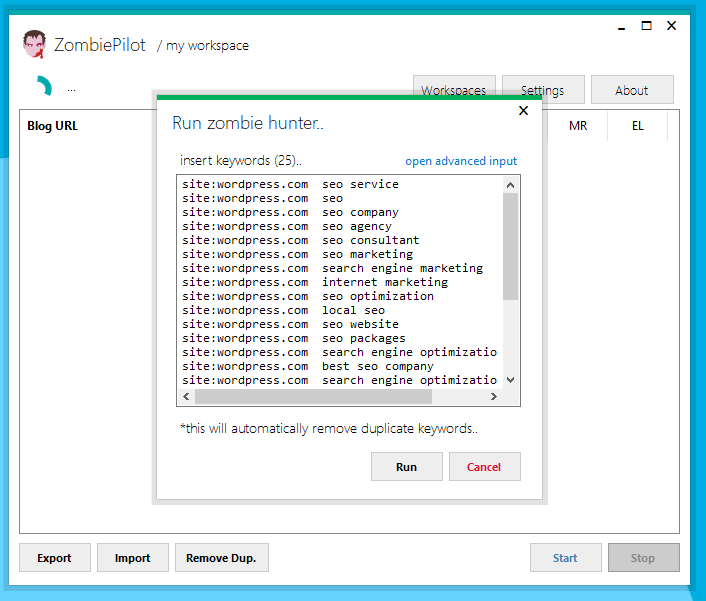Click the vertical scrollbar thumb in keyword box
This screenshot has width=706, height=601.
[x=511, y=246]
